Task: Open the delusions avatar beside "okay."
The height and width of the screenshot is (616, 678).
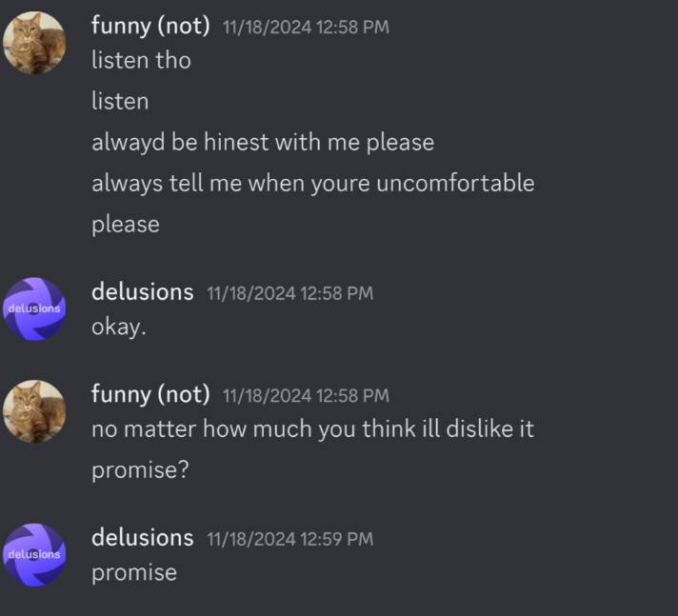Action: coord(35,308)
